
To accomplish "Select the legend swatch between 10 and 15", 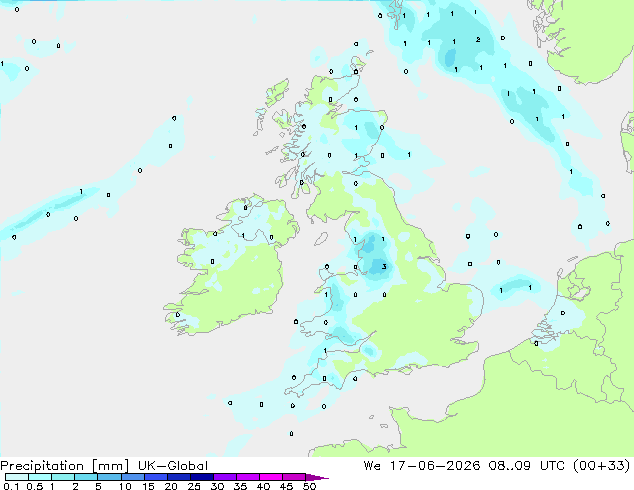I will (x=133, y=477).
